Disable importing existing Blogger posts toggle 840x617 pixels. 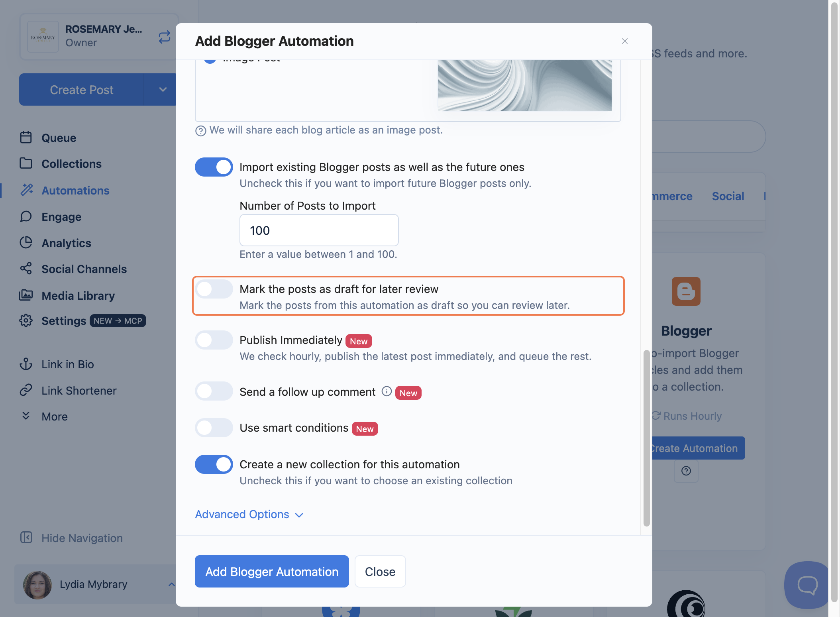[x=214, y=167]
